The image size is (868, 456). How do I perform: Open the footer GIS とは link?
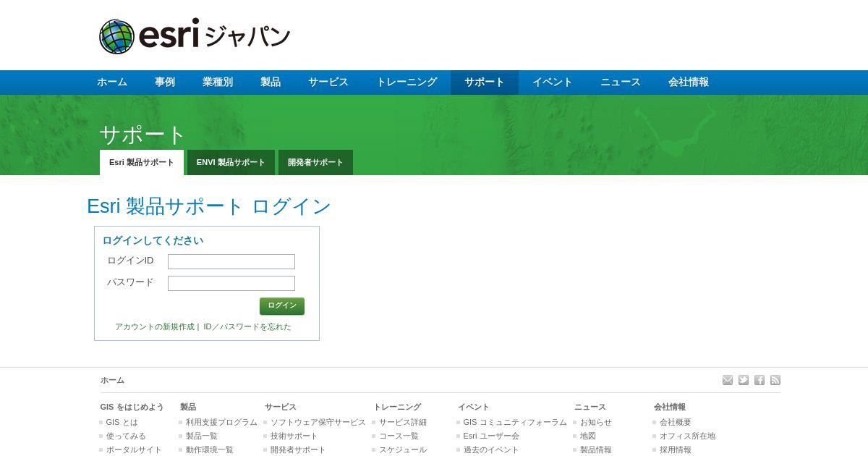[122, 422]
